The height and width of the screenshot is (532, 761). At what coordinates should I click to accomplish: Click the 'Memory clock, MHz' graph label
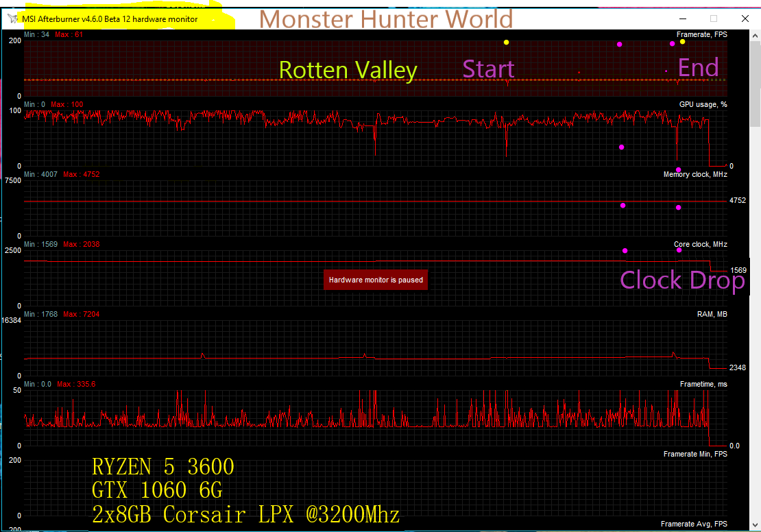point(695,174)
